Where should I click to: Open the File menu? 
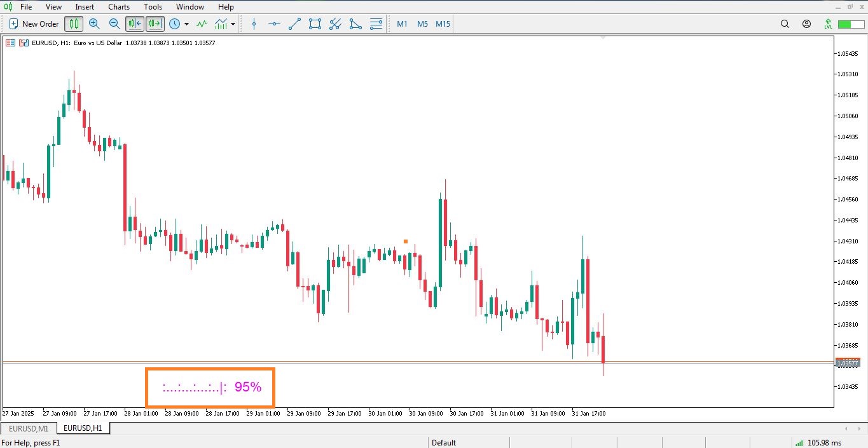26,7
